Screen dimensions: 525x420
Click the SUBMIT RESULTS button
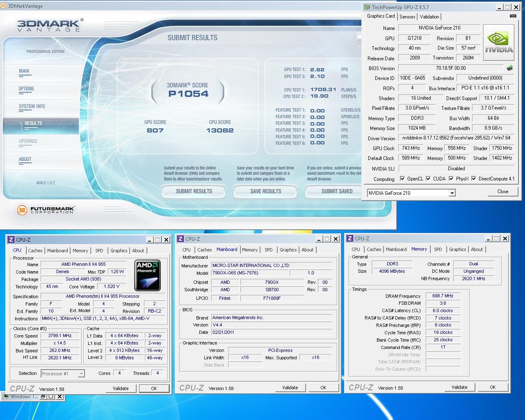point(194,192)
